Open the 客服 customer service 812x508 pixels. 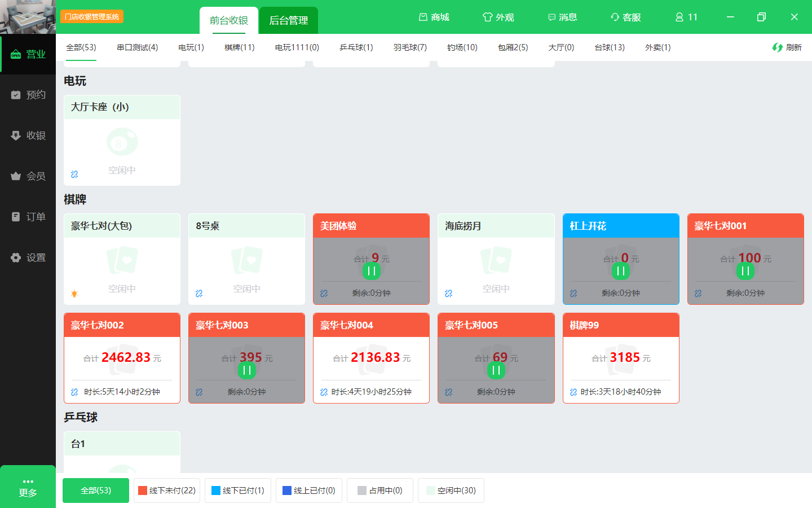click(x=626, y=17)
